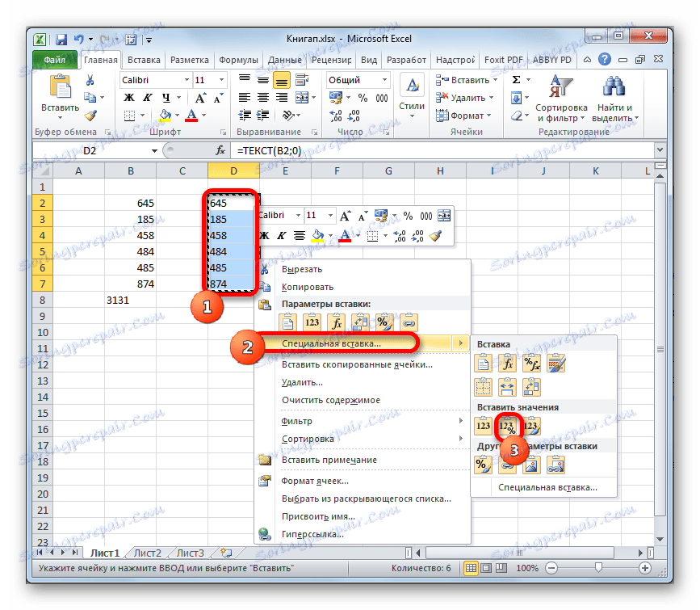Viewport: 700px width, 610px height.
Task: Click the fx insert function button by the formula bar
Action: [220, 150]
